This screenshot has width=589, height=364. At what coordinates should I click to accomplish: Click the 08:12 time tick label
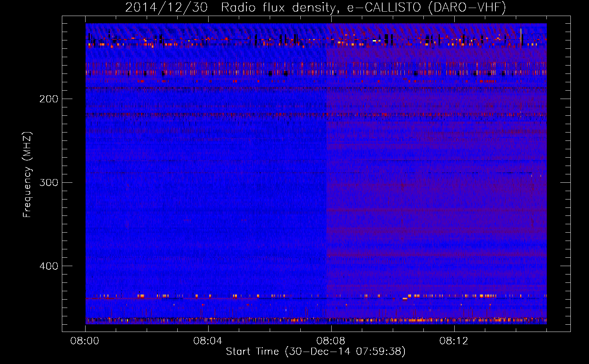coord(454,341)
